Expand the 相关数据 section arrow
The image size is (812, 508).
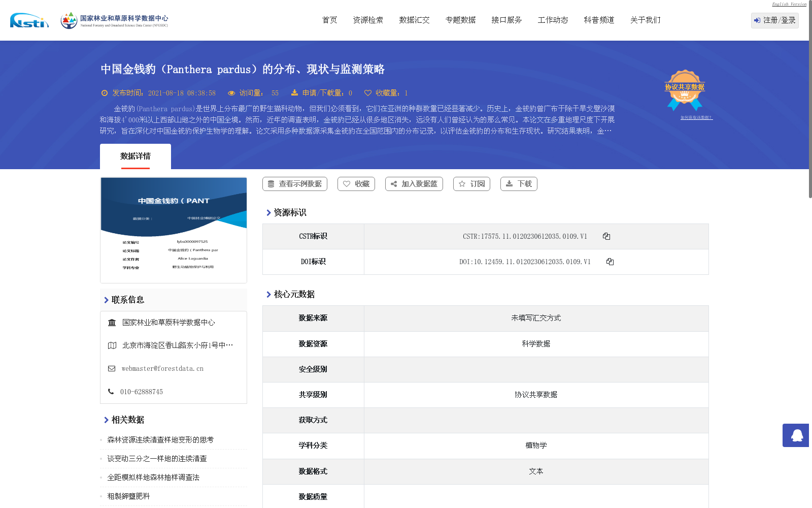point(105,420)
